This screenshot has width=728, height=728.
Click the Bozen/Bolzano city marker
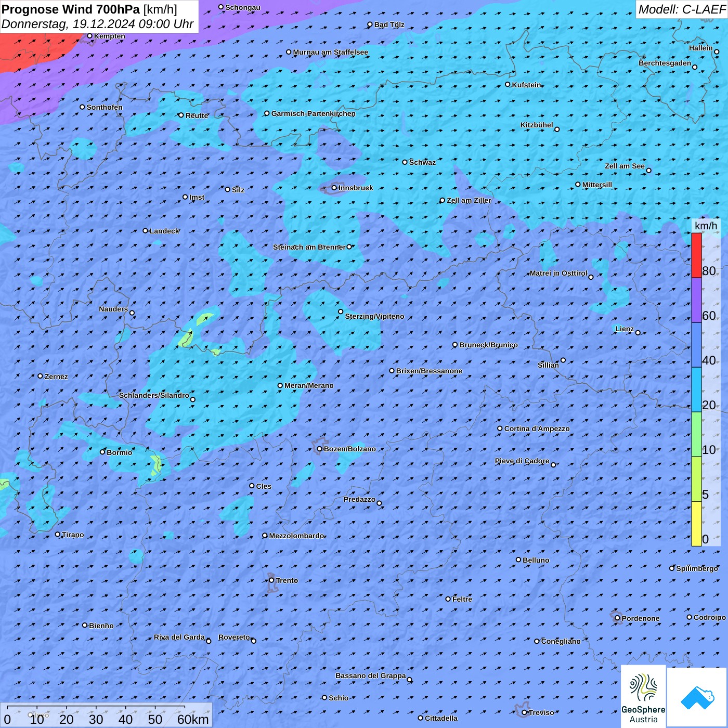320,449
